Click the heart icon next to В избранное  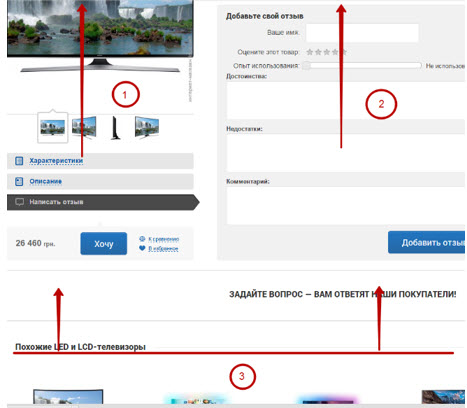point(142,248)
